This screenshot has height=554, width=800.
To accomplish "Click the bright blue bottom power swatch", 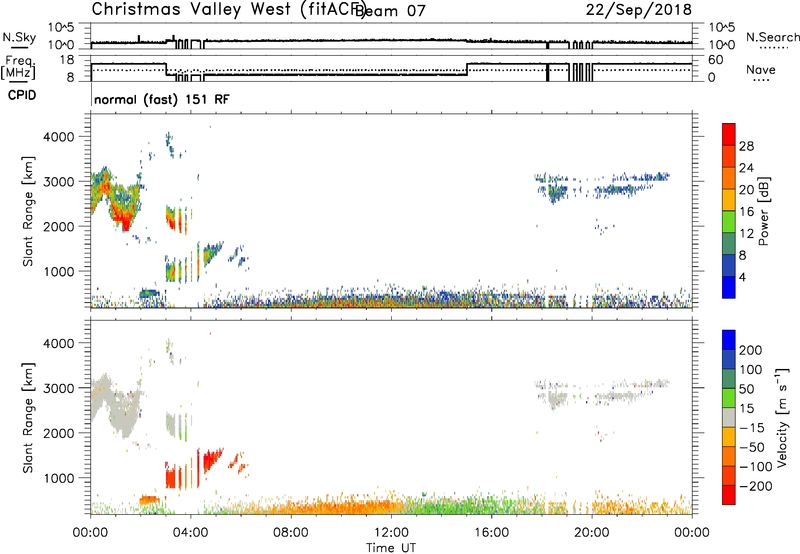I will pos(729,288).
